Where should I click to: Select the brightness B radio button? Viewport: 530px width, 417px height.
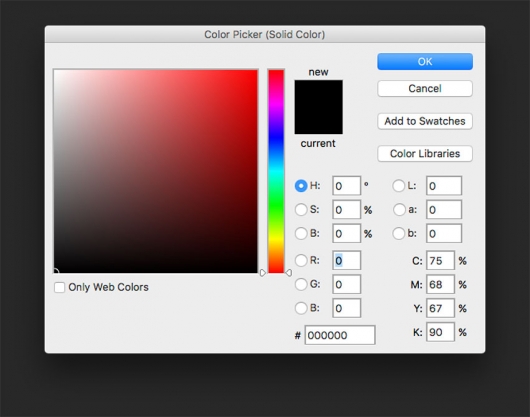coord(301,234)
